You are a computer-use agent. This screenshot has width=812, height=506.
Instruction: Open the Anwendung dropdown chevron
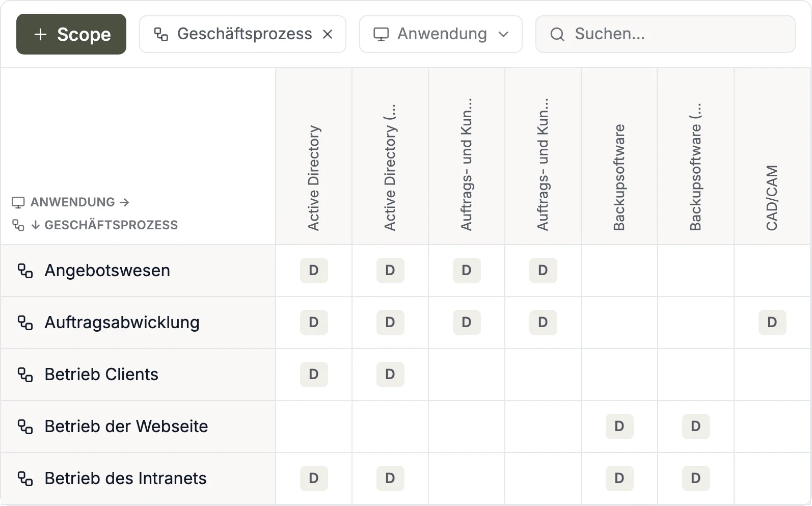(x=503, y=34)
